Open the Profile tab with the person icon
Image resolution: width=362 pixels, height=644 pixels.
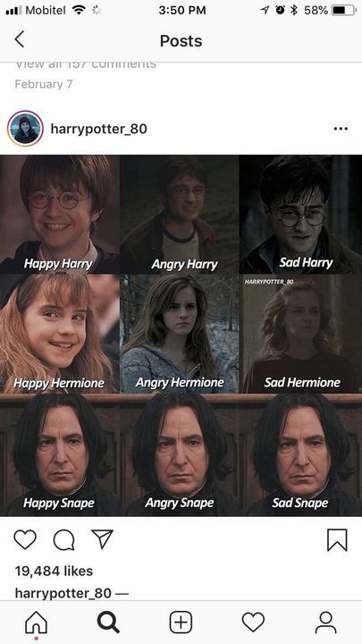326,623
